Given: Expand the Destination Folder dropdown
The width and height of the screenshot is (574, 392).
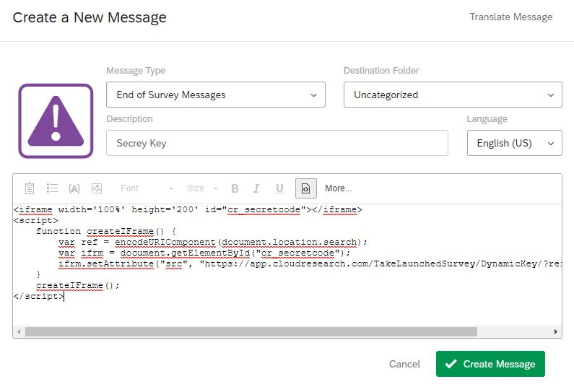Looking at the screenshot, I should [452, 95].
